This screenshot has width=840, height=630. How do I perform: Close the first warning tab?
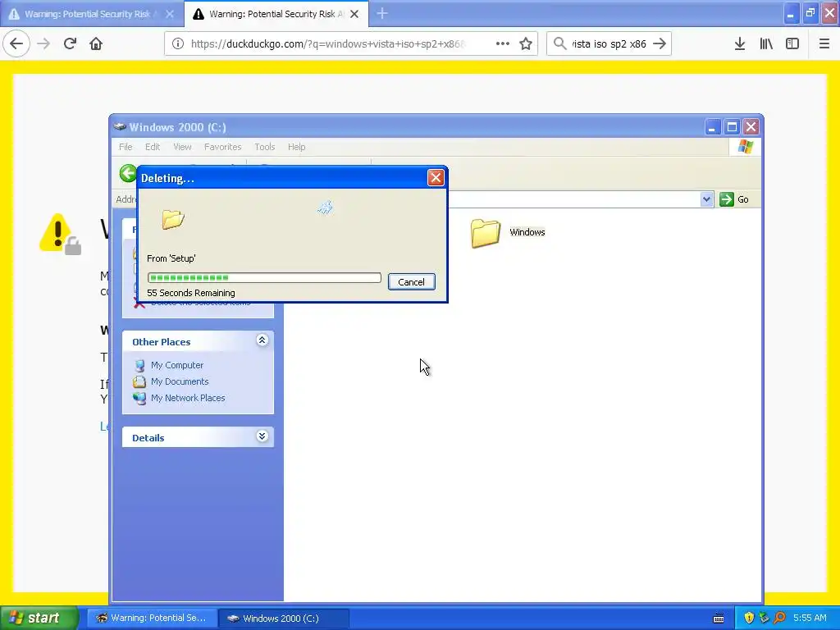170,14
